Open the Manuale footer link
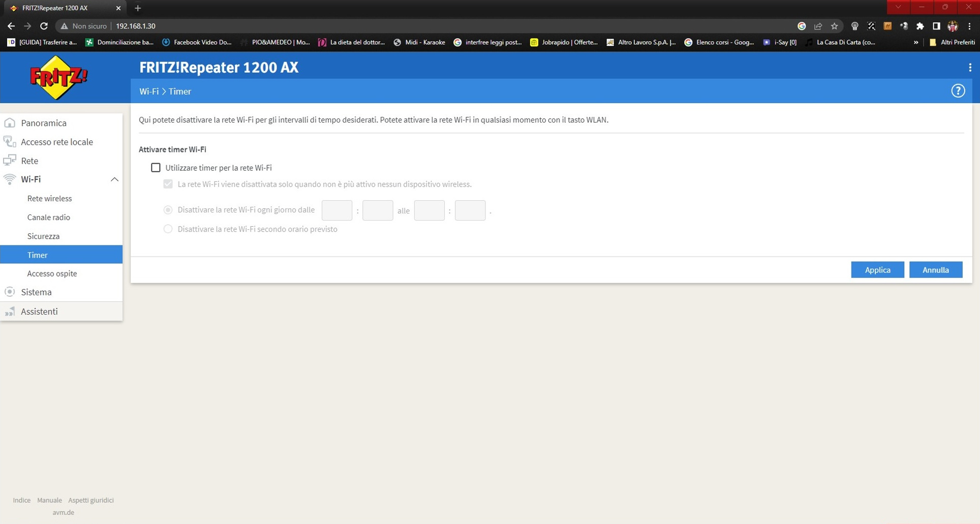Image resolution: width=980 pixels, height=524 pixels. [49, 500]
